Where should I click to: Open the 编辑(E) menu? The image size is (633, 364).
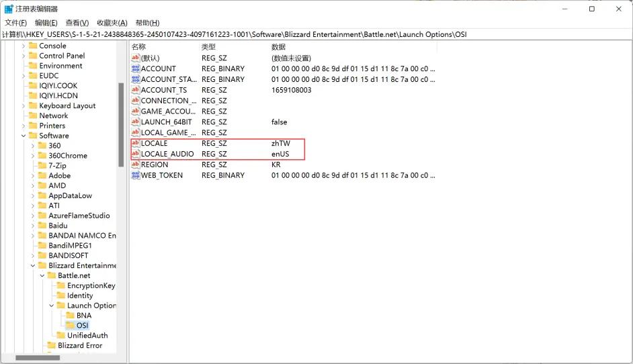tap(46, 23)
